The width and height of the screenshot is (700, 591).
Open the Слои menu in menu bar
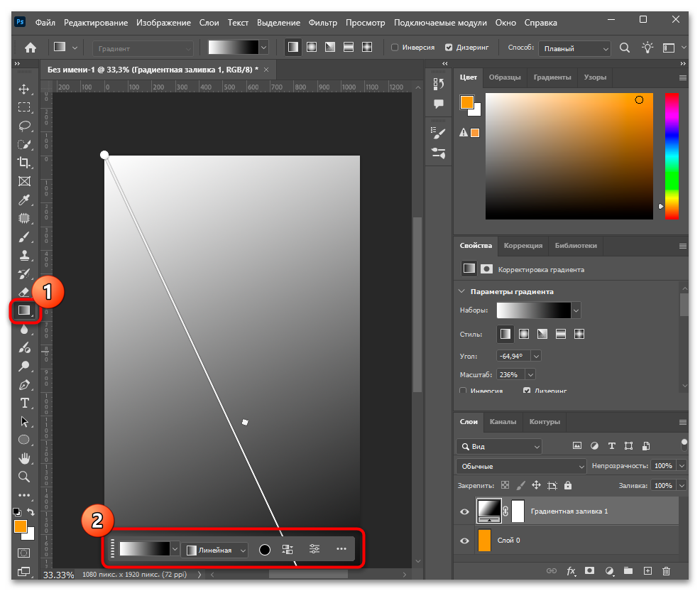click(x=209, y=22)
